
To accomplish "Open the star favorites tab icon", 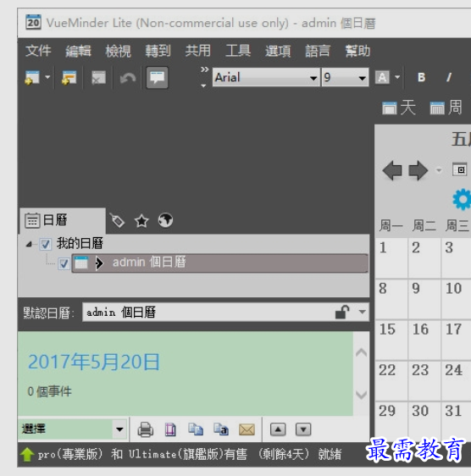I will pyautogui.click(x=141, y=221).
